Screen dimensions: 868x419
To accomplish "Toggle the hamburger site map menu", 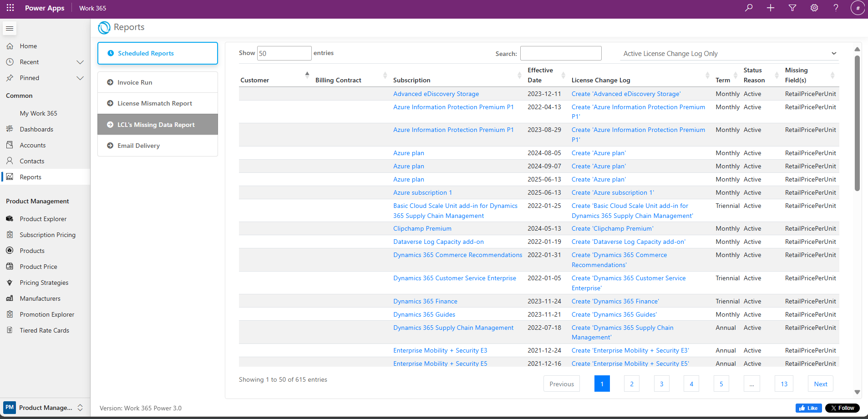I will tap(10, 29).
